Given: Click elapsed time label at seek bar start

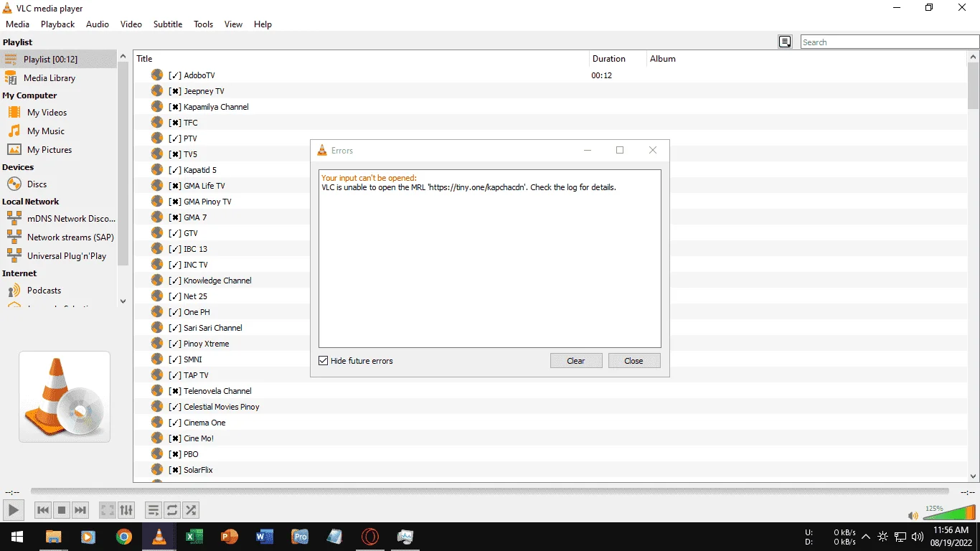Looking at the screenshot, I should tap(12, 492).
